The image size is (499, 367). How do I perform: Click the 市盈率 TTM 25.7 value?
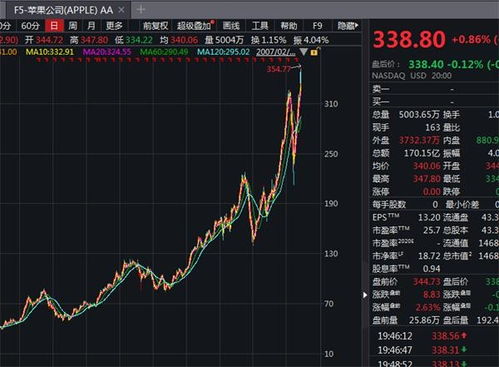[432, 230]
